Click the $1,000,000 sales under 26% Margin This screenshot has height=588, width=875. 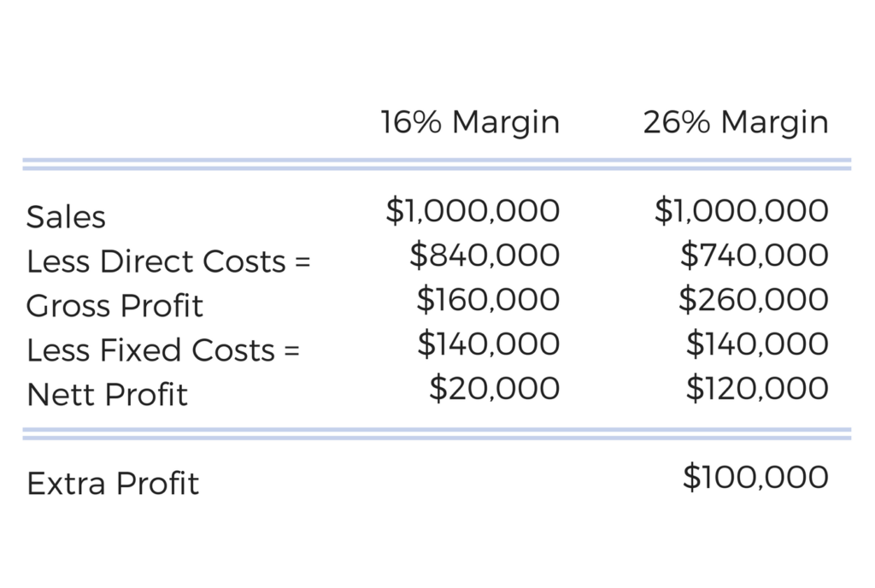click(741, 211)
